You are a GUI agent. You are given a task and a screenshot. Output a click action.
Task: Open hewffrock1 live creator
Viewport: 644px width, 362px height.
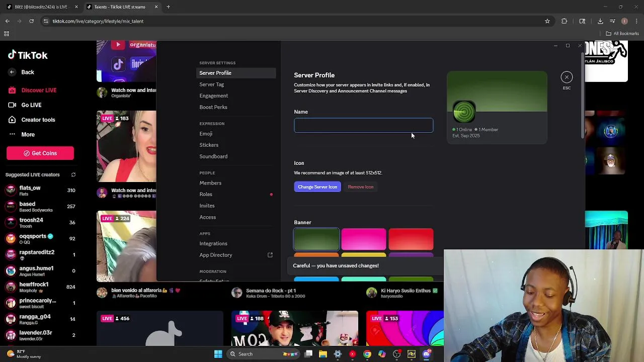pos(40,287)
